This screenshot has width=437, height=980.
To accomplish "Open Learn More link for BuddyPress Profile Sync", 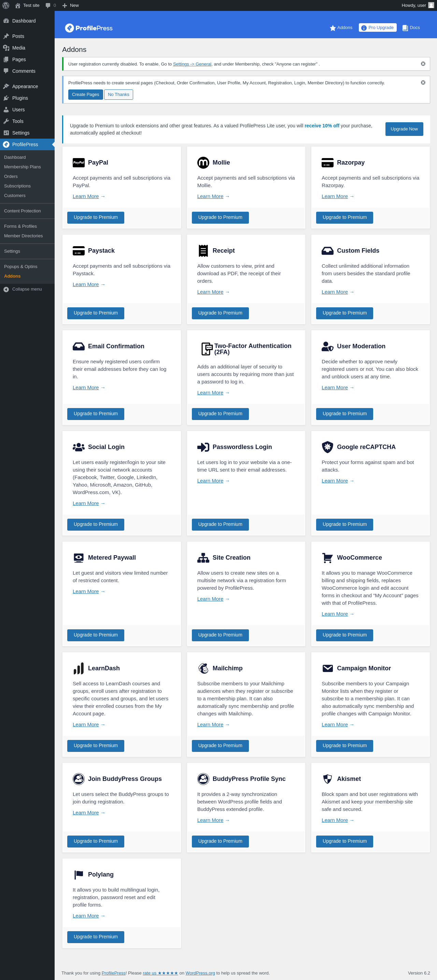I will 210,820.
